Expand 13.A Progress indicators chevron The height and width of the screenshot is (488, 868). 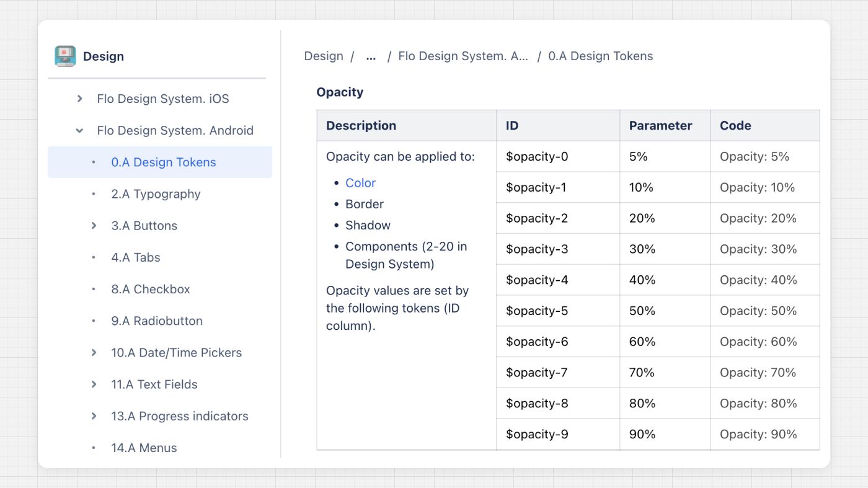point(94,416)
